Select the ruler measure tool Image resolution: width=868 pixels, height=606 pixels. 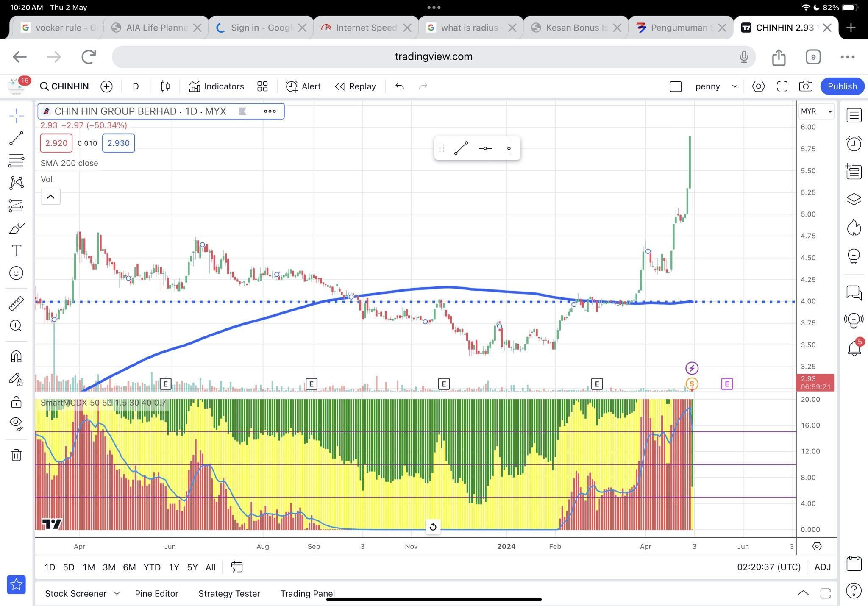(x=16, y=303)
